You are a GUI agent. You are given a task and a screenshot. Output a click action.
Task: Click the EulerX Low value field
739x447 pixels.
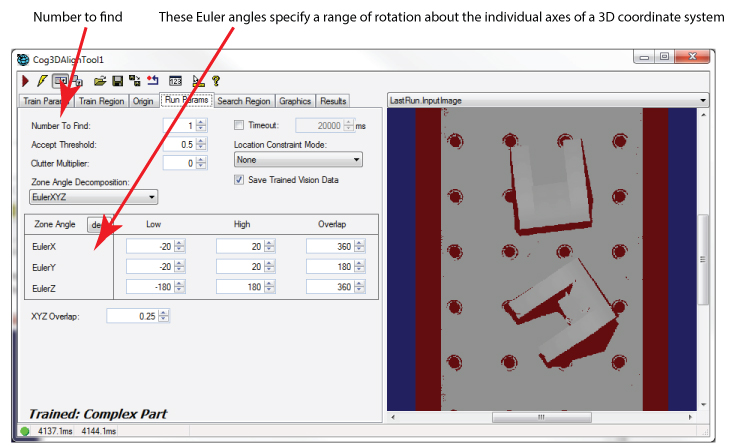tap(146, 246)
